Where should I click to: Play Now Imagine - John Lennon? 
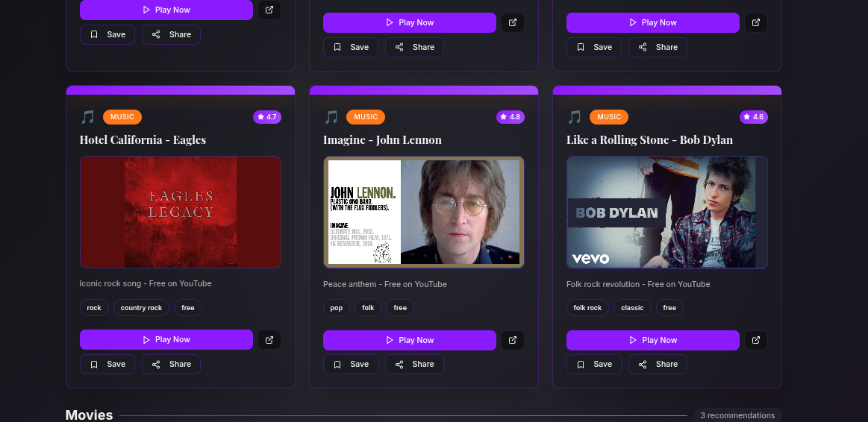pyautogui.click(x=410, y=340)
